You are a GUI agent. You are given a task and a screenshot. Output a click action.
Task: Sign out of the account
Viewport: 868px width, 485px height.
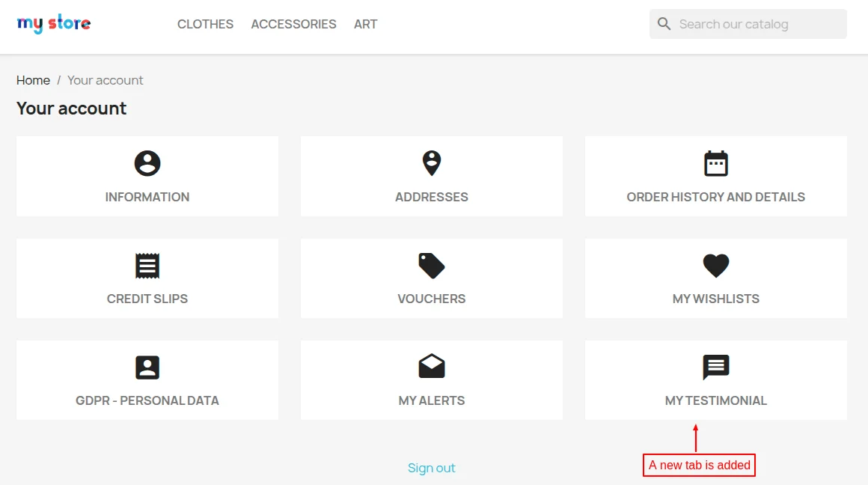(431, 467)
